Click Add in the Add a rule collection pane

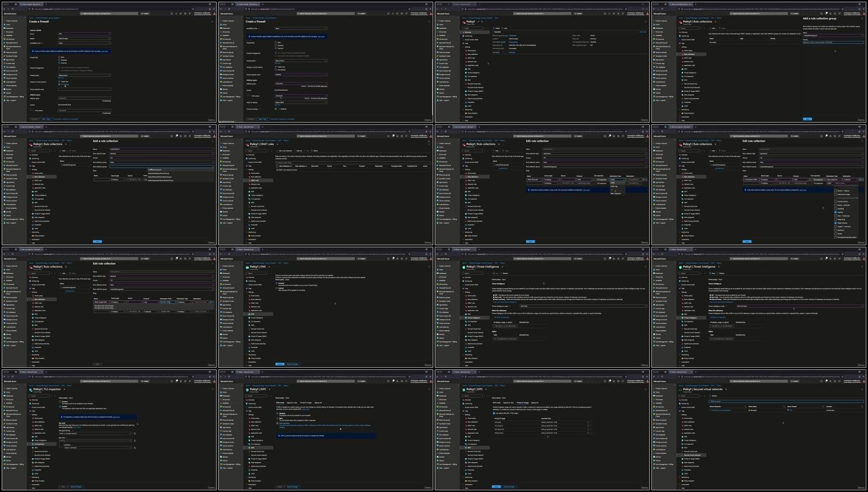[97, 242]
